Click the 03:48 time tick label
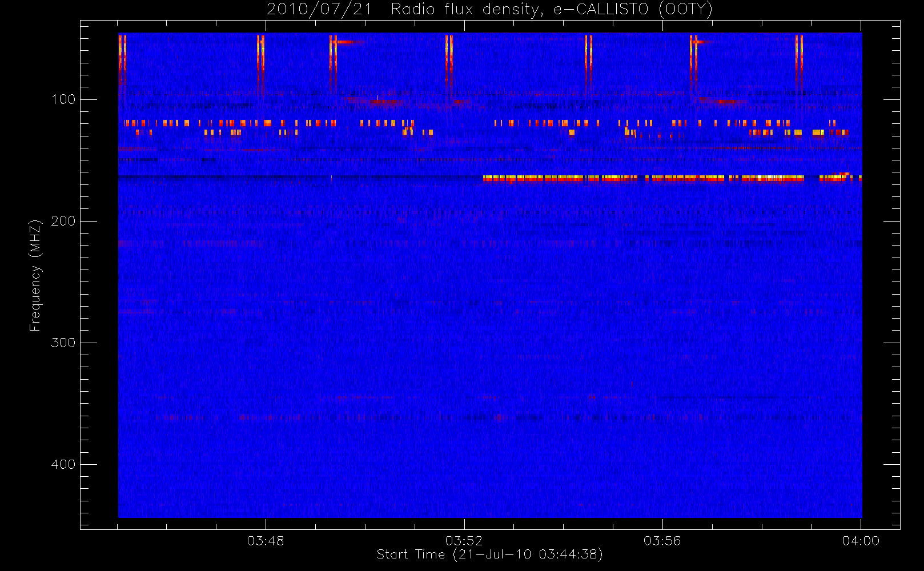The image size is (924, 571). point(266,541)
